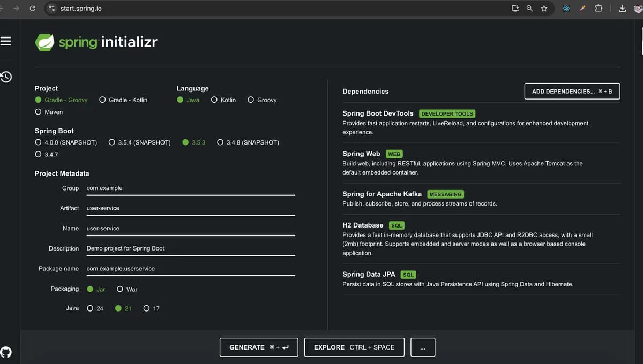
Task: Click the Add Dependencies button
Action: [x=572, y=92]
